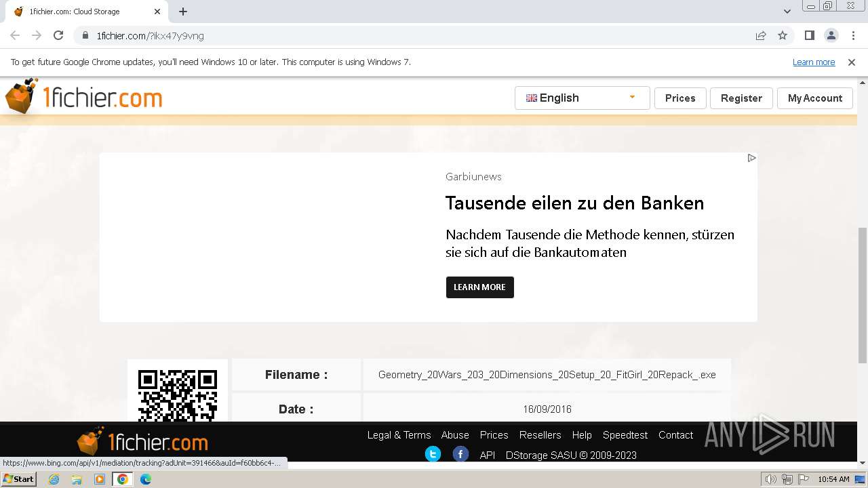Click LEARN MORE in the ad
Viewport: 868px width, 488px height.
click(480, 287)
